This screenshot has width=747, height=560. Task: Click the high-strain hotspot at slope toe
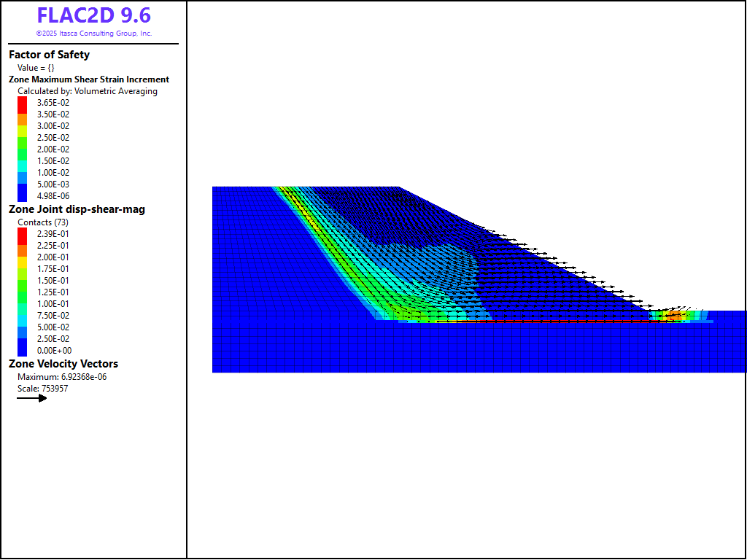coord(676,316)
